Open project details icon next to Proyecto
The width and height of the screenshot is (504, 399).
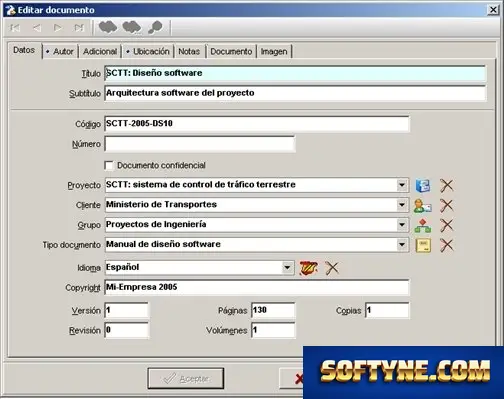tap(423, 185)
